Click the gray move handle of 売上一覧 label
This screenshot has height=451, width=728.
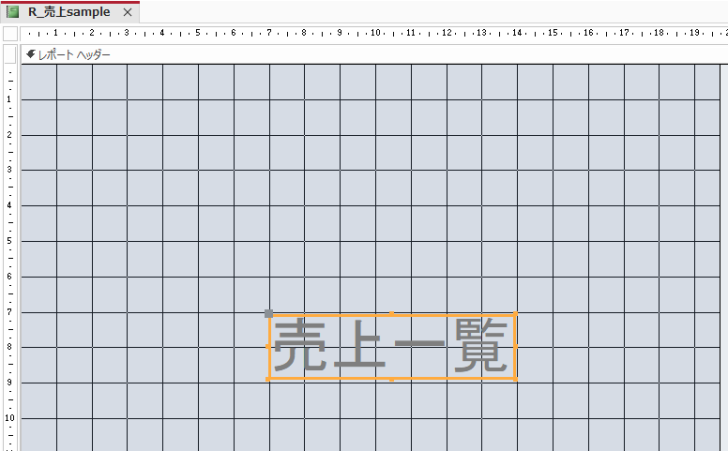[x=268, y=314]
